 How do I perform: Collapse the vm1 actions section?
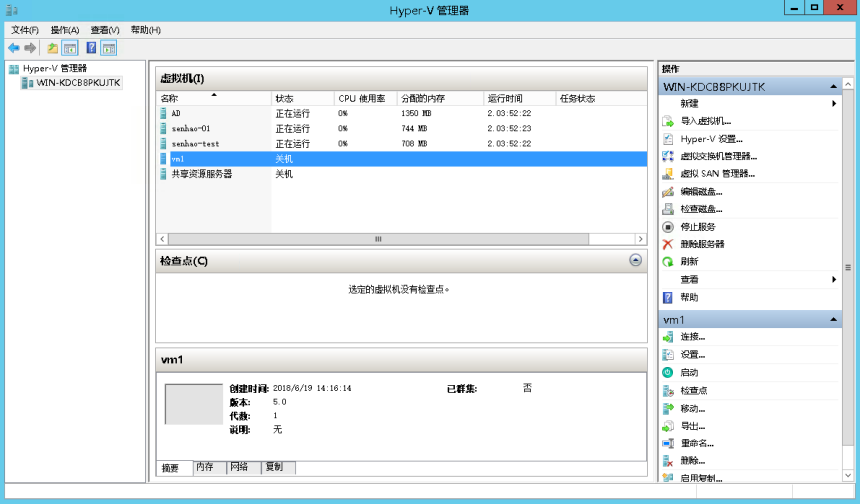coord(833,320)
